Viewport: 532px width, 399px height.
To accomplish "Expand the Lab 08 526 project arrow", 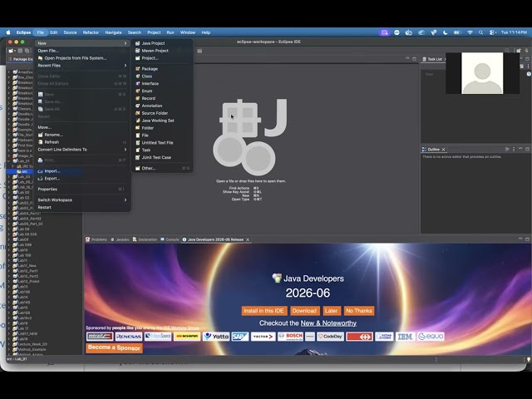I will point(9,234).
